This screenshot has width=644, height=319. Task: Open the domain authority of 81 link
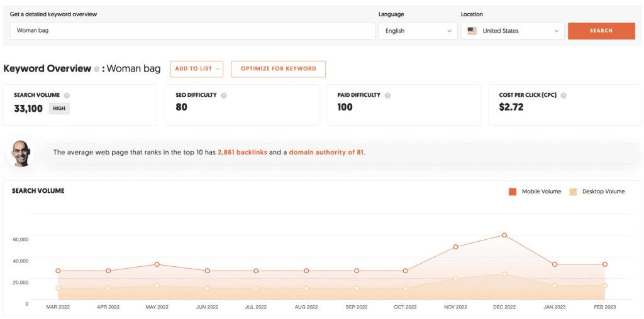tap(326, 152)
